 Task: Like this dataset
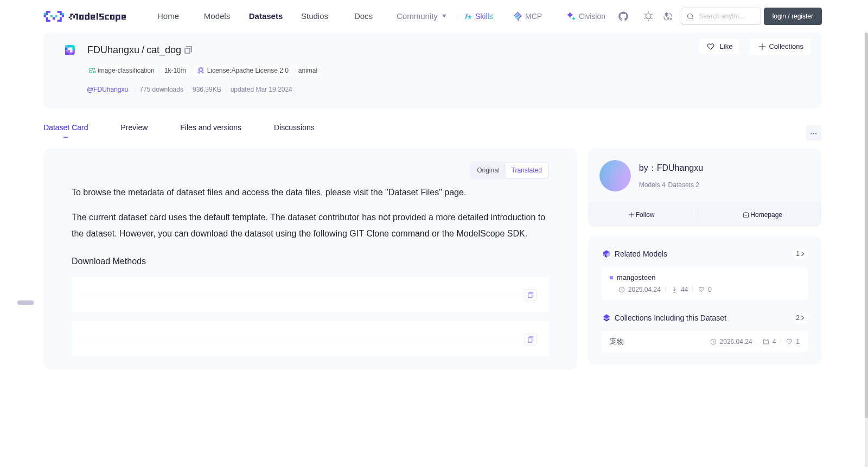pos(719,47)
